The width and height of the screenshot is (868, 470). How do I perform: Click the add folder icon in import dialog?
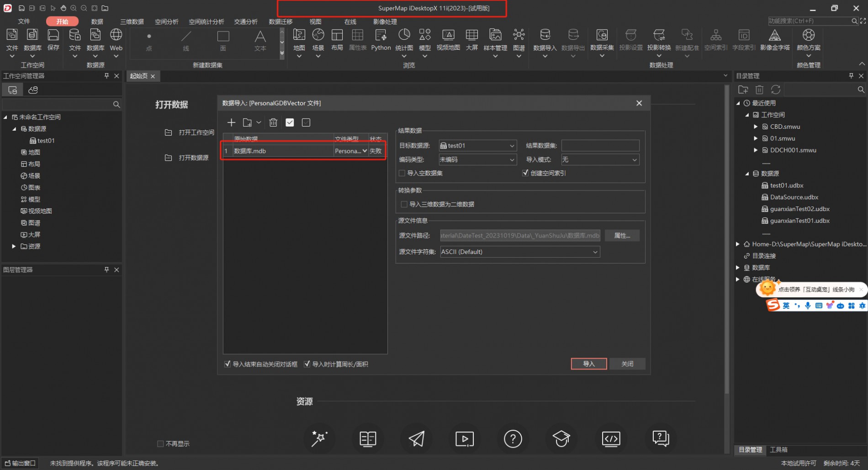[247, 122]
